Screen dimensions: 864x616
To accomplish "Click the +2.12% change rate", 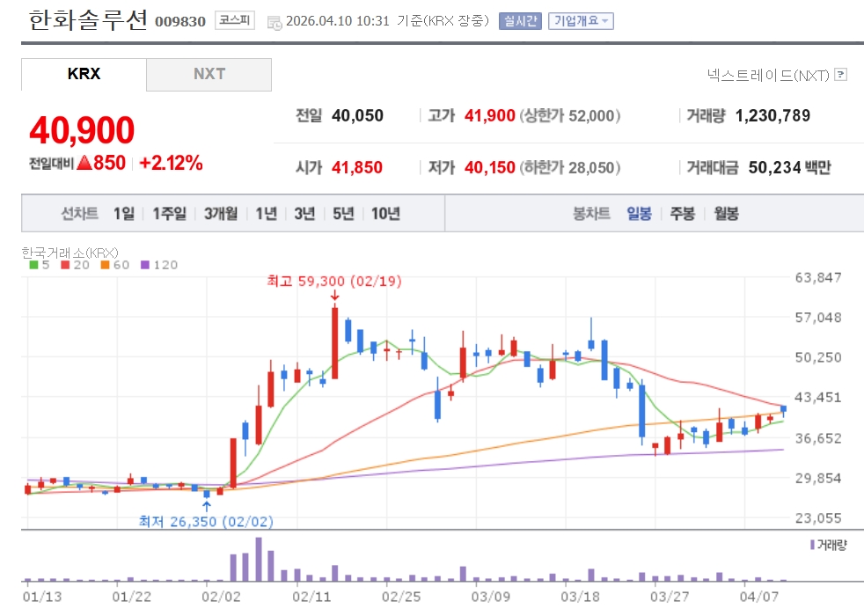I will click(x=171, y=163).
